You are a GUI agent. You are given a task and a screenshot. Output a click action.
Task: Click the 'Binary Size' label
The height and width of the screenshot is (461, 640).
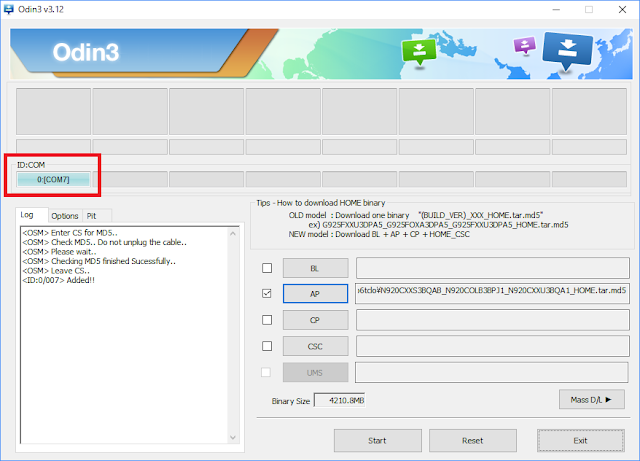pyautogui.click(x=291, y=401)
